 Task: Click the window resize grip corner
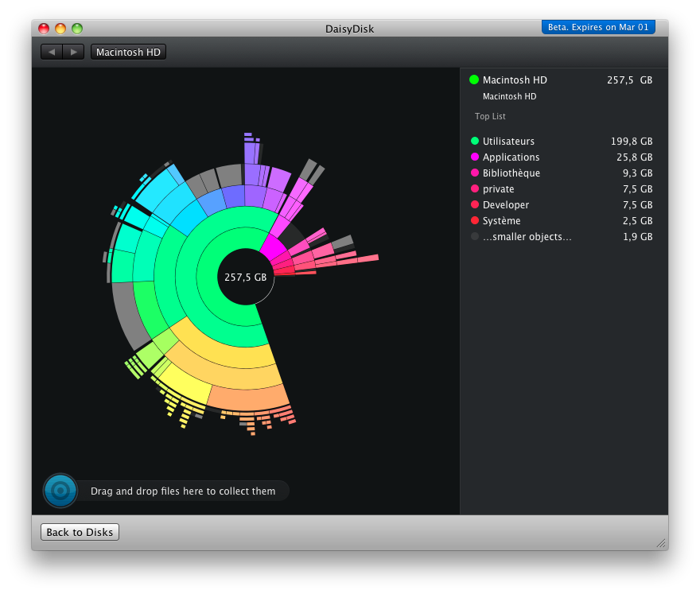click(x=661, y=542)
